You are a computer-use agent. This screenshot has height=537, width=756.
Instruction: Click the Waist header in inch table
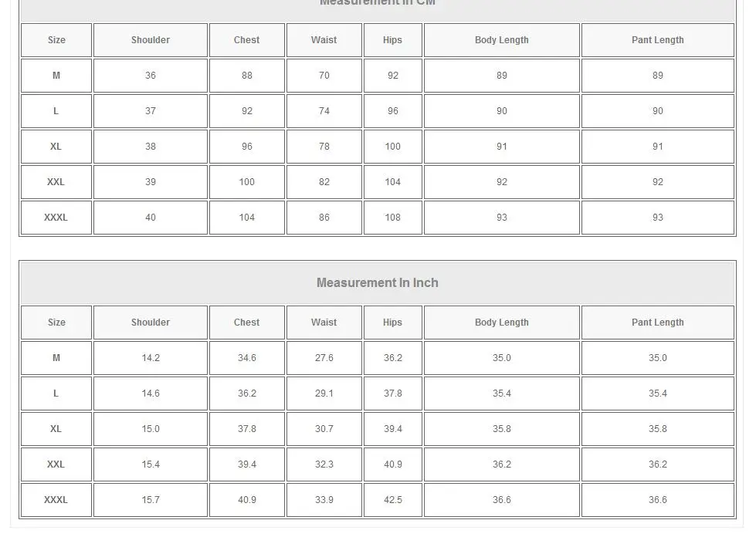tap(324, 323)
